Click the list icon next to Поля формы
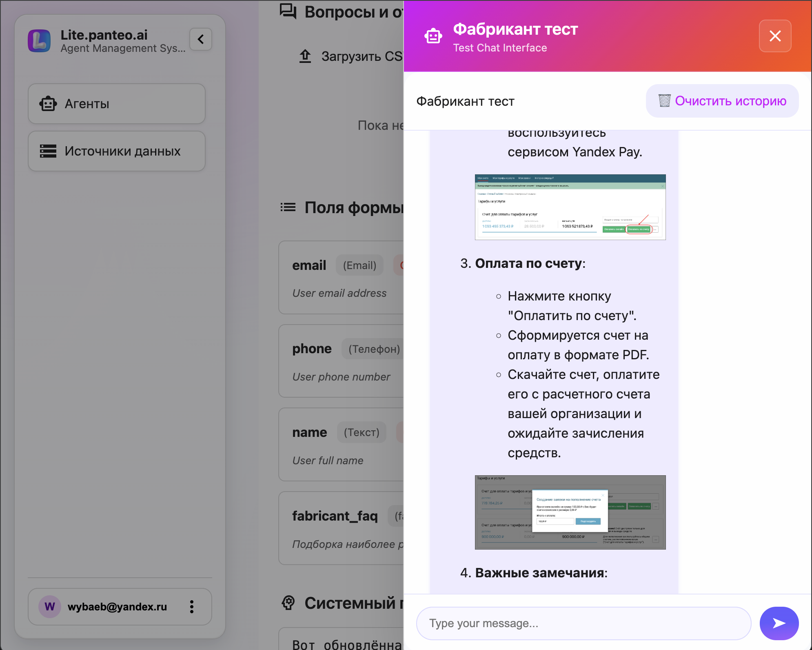 pos(288,207)
